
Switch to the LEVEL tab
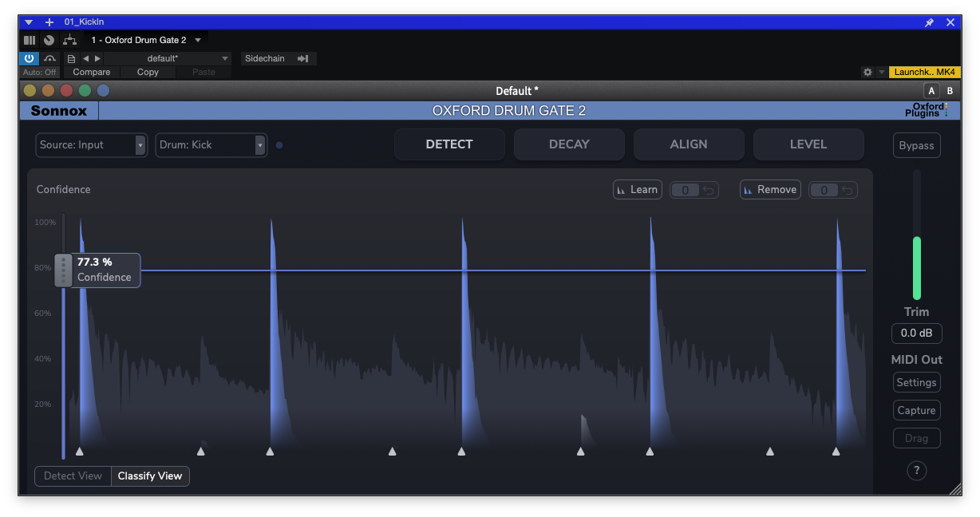[808, 144]
